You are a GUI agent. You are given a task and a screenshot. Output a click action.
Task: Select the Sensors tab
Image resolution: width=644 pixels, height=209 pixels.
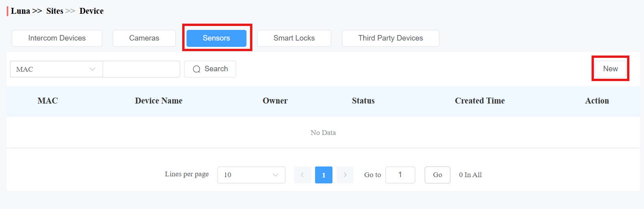(x=217, y=38)
